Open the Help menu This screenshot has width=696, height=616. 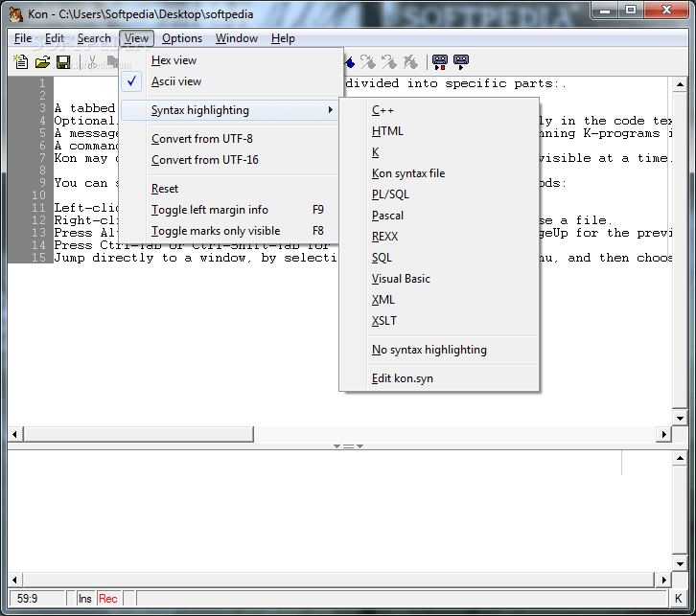point(283,38)
